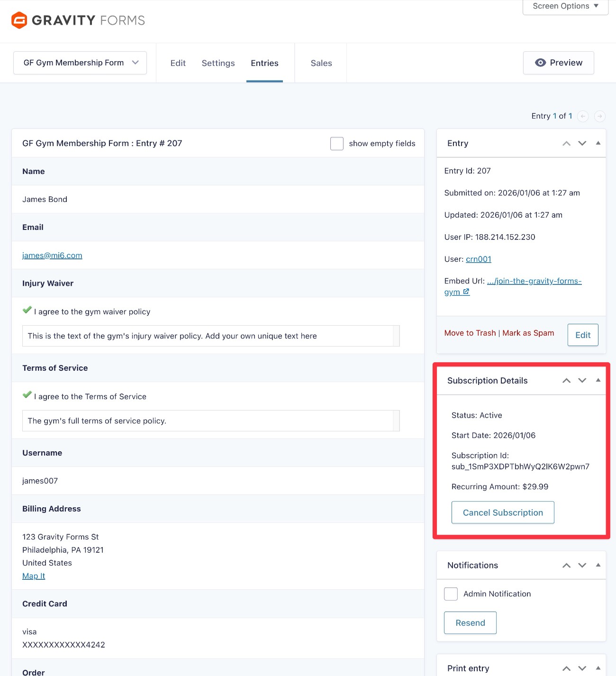
Task: Collapse the Subscription Details panel triangle
Action: [x=598, y=380]
